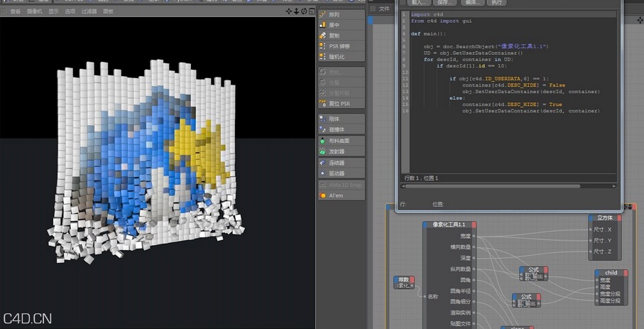Select the 常数 constant node

404,282
